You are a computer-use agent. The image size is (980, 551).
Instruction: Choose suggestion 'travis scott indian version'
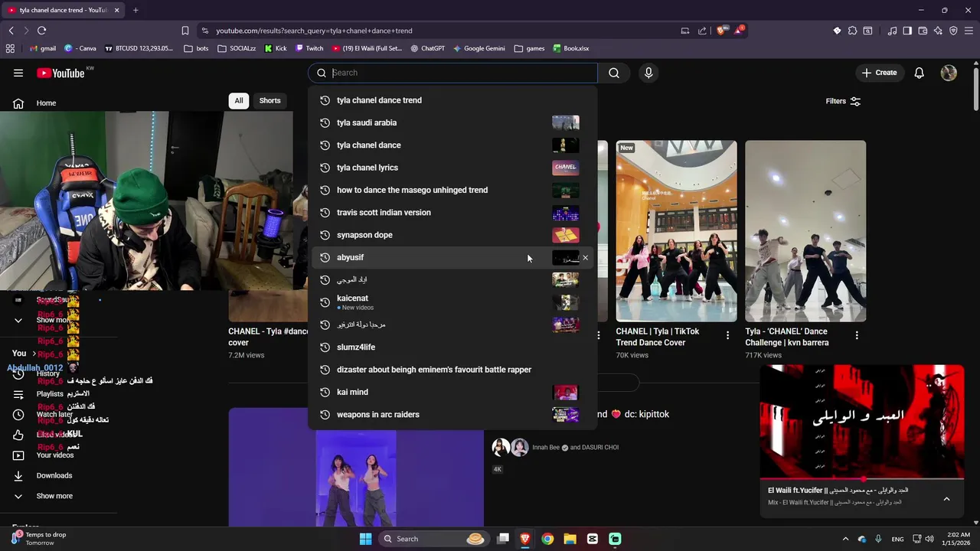click(x=452, y=212)
